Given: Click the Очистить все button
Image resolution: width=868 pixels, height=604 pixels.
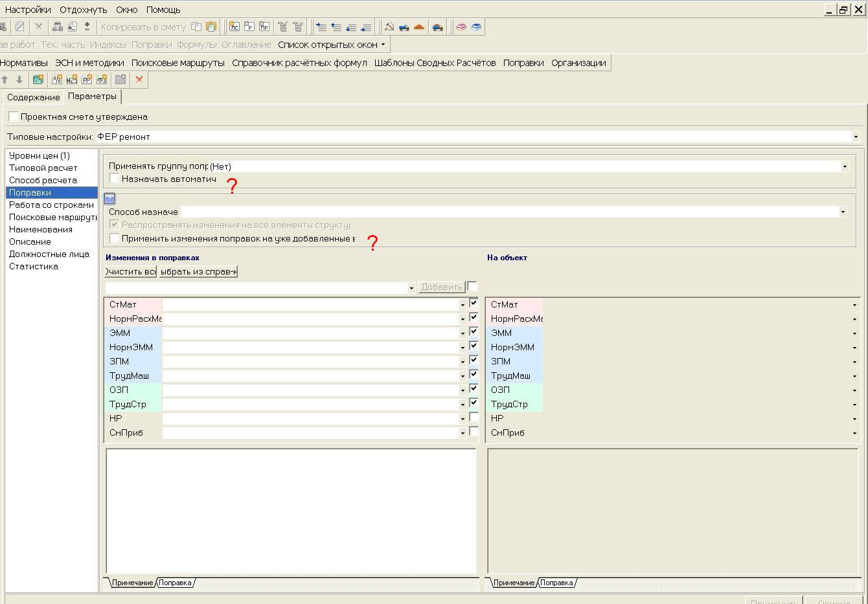Looking at the screenshot, I should (x=130, y=271).
